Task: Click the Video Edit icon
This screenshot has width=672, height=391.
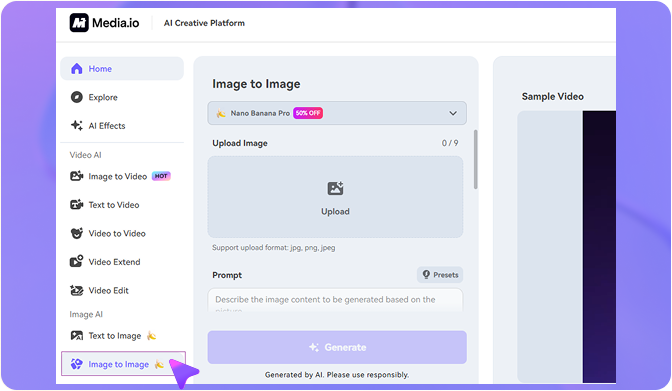Action: coord(77,290)
